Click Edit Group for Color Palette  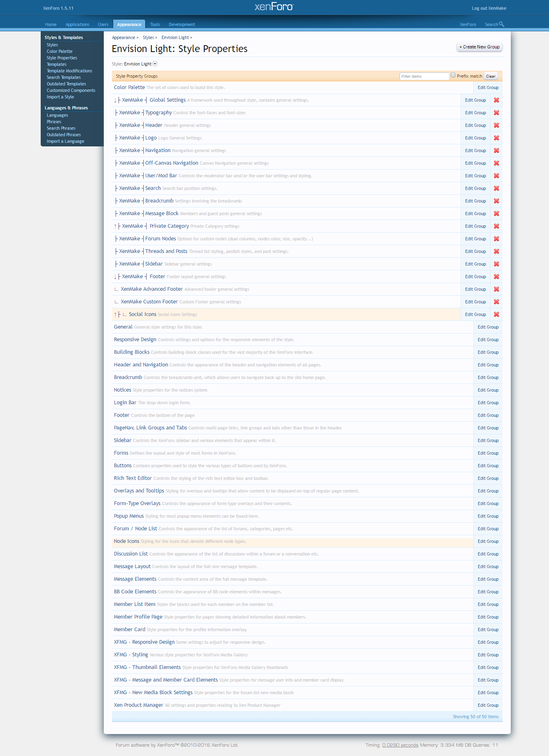[488, 87]
